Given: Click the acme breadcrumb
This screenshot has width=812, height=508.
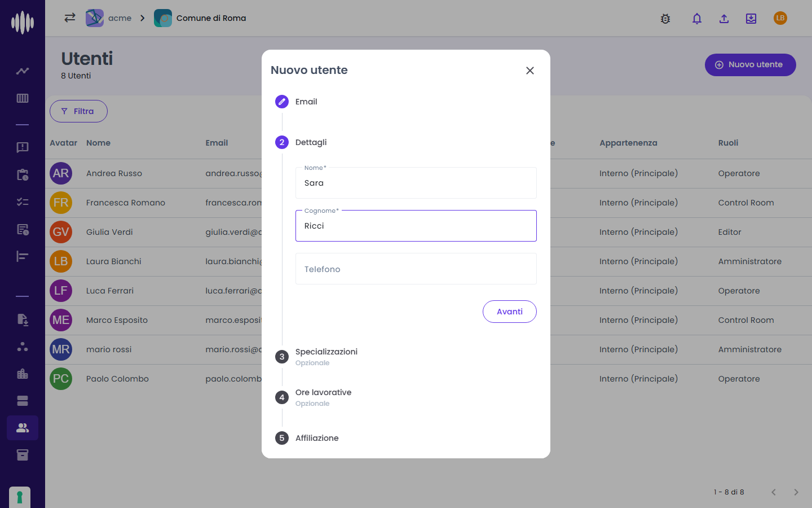Looking at the screenshot, I should tap(109, 18).
